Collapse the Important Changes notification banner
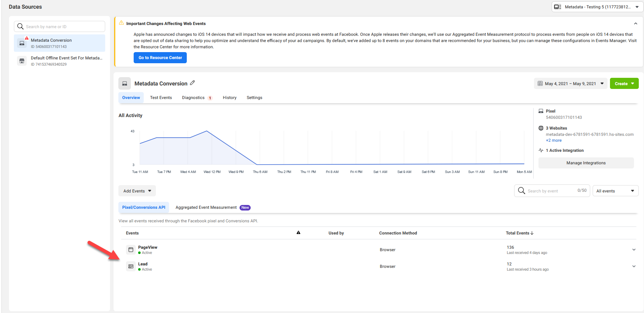 (x=635, y=24)
